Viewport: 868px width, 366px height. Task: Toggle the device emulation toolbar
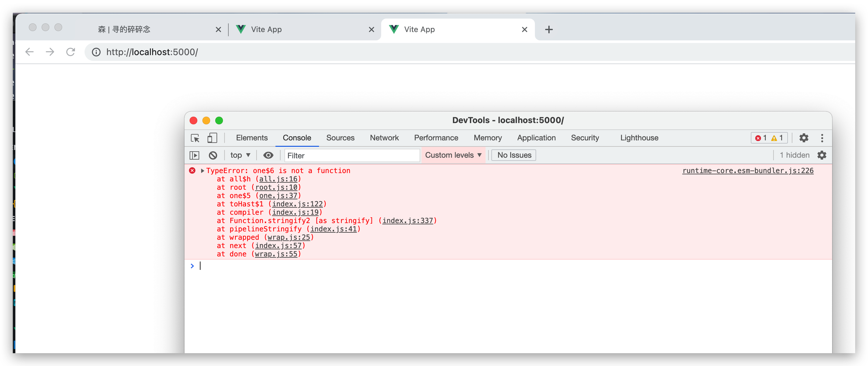coord(212,138)
